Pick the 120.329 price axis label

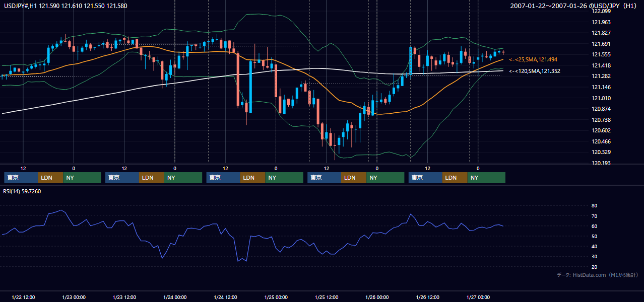pos(601,152)
